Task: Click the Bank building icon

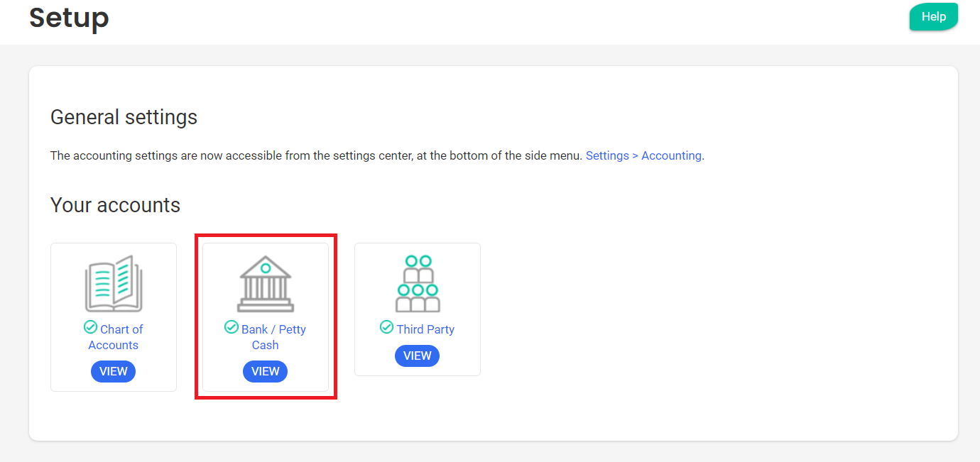Action: click(x=266, y=284)
